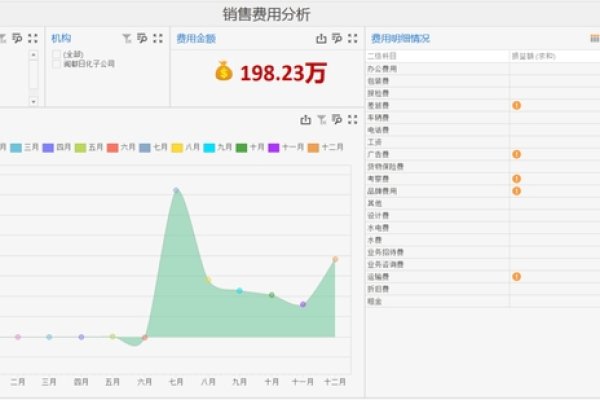600x400 pixels.
Task: Click the 十二月 legend color swatch
Action: coord(313,147)
